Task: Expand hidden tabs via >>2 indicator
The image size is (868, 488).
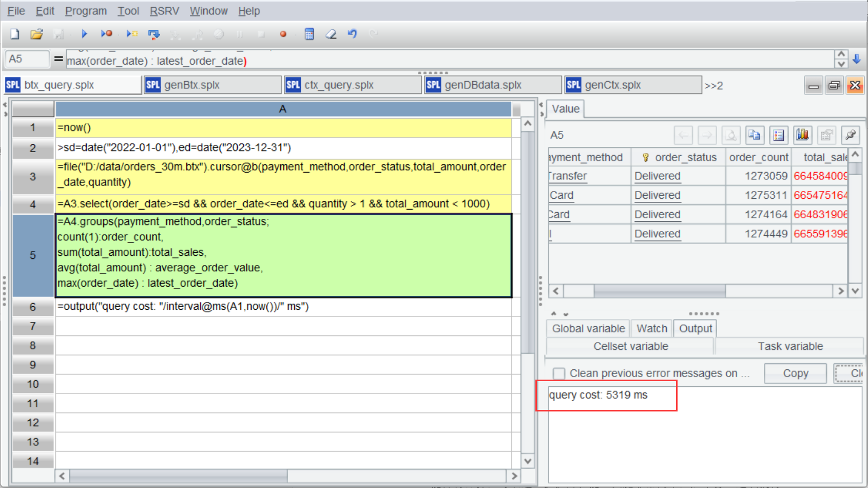Action: click(x=714, y=86)
